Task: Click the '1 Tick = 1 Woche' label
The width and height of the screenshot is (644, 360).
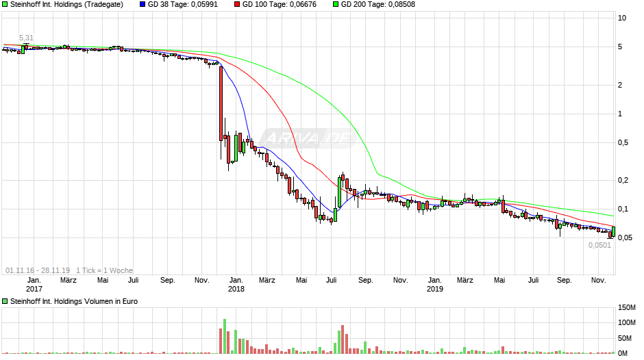Action: coord(104,270)
